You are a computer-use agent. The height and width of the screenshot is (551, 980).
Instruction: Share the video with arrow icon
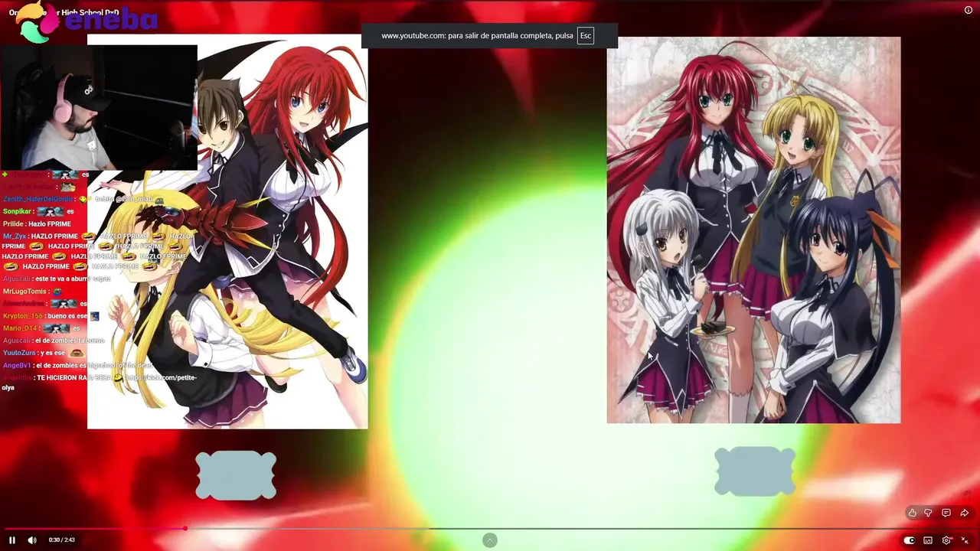(x=965, y=513)
